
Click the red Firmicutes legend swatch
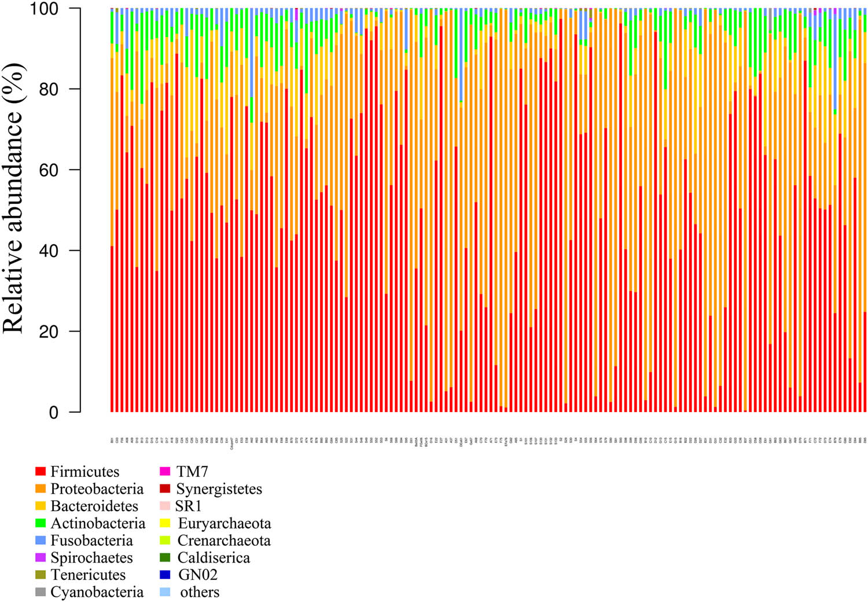point(41,472)
